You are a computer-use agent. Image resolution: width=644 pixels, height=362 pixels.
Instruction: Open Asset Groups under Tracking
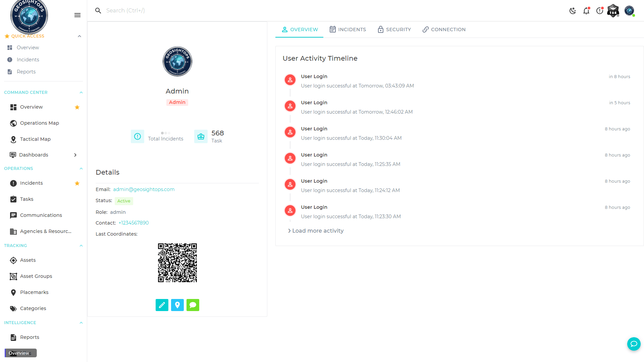[36, 276]
